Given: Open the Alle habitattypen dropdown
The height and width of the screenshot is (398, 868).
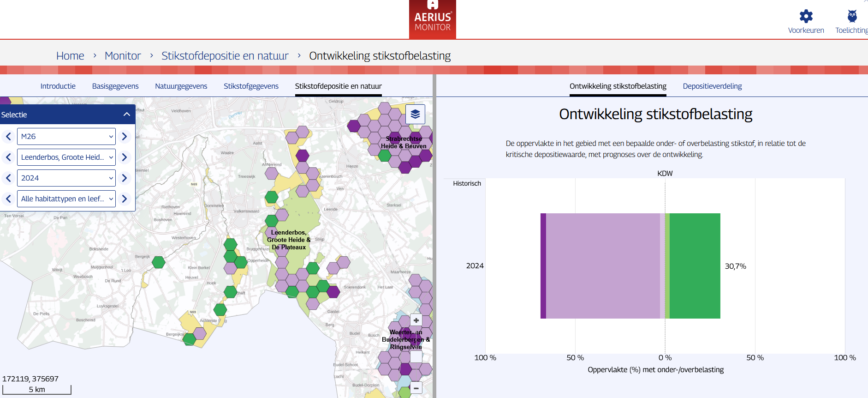Looking at the screenshot, I should point(66,199).
